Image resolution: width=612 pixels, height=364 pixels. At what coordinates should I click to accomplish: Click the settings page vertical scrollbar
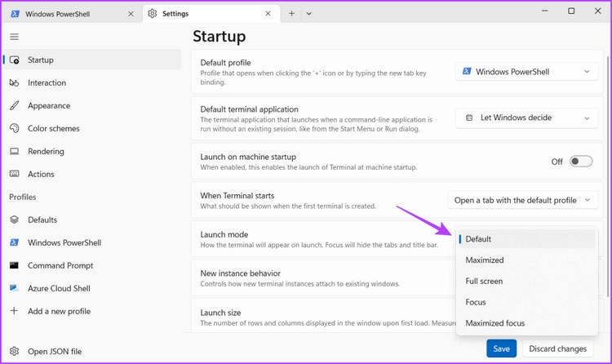(x=608, y=175)
